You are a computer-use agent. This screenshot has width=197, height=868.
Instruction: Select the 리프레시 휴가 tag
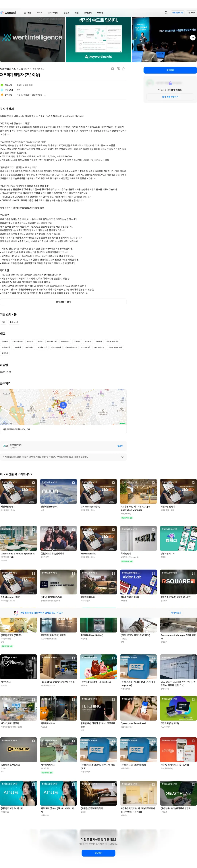[18, 341]
